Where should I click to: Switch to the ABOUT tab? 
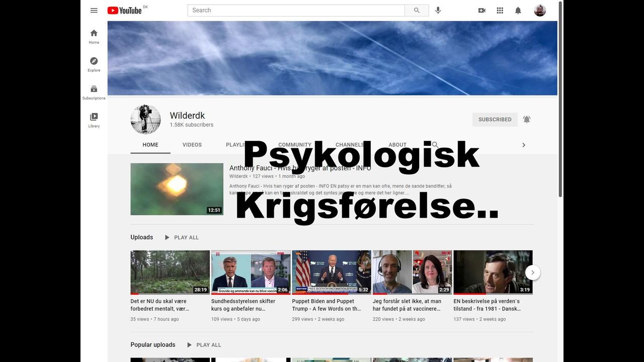397,145
